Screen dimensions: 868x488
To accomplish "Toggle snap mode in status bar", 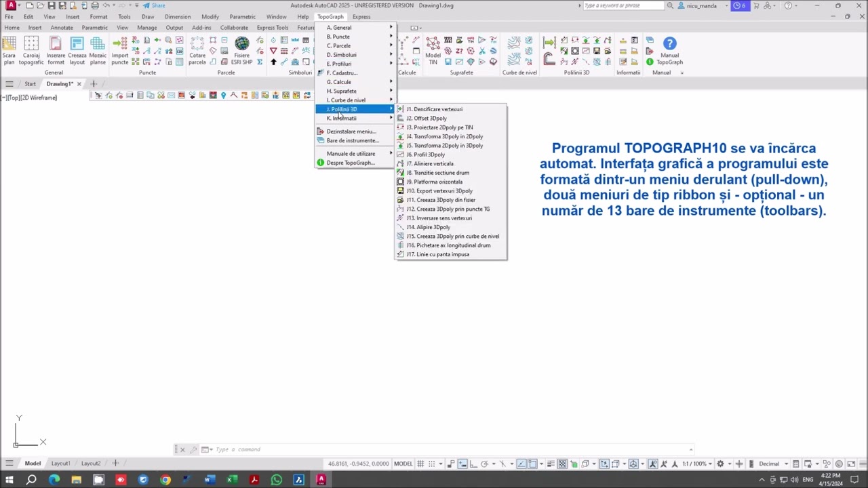I will (x=432, y=464).
